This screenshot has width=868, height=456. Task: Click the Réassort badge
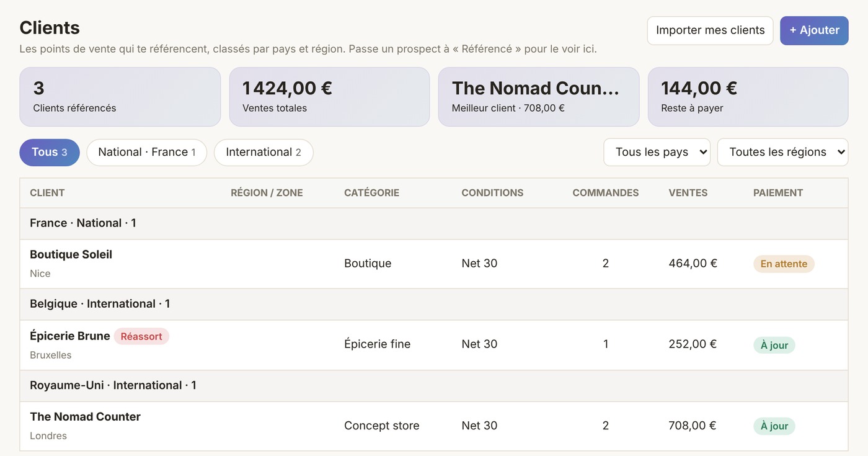click(x=141, y=336)
